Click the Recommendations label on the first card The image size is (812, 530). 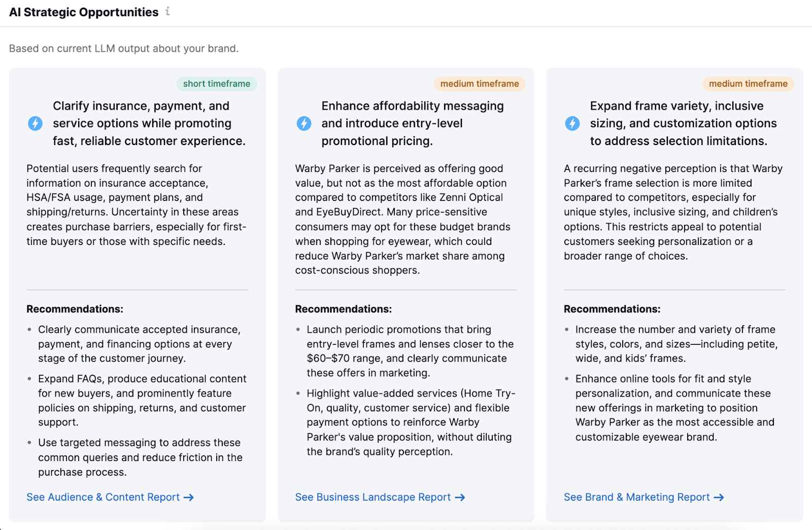75,309
